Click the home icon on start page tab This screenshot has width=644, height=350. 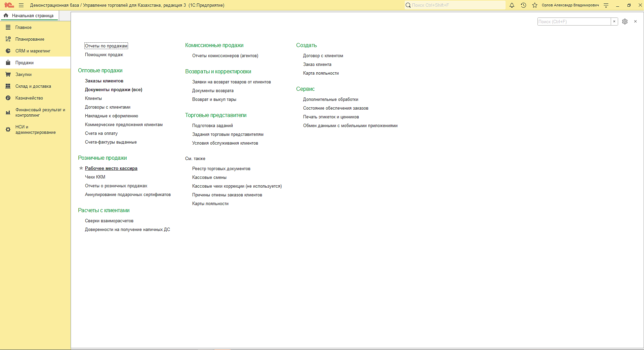tap(6, 15)
